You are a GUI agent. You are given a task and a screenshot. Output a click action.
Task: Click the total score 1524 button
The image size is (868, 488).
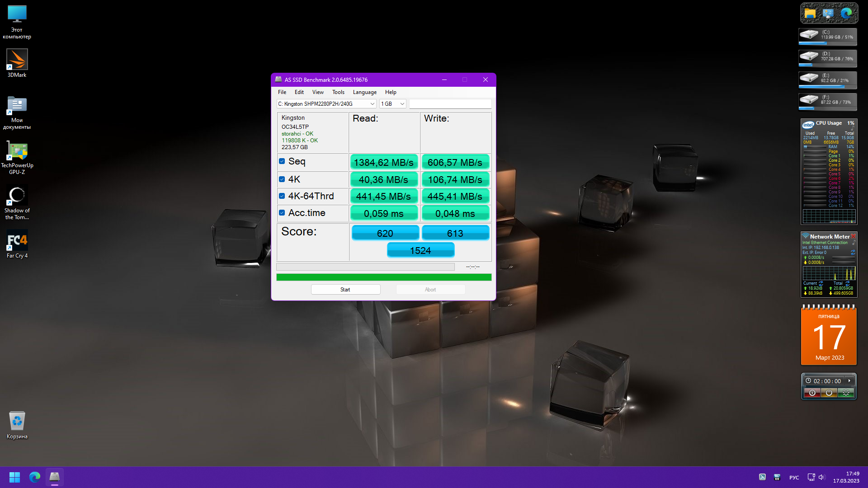click(420, 250)
